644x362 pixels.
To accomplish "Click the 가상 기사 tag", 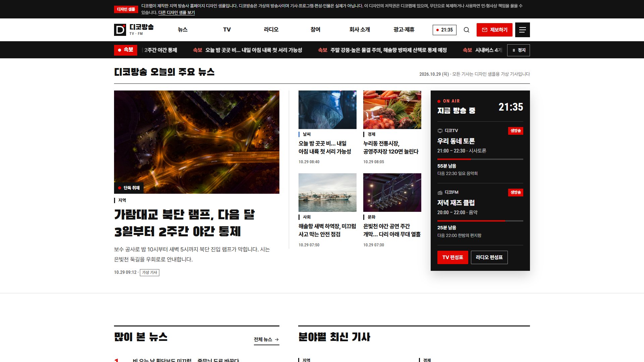I will pos(150,273).
